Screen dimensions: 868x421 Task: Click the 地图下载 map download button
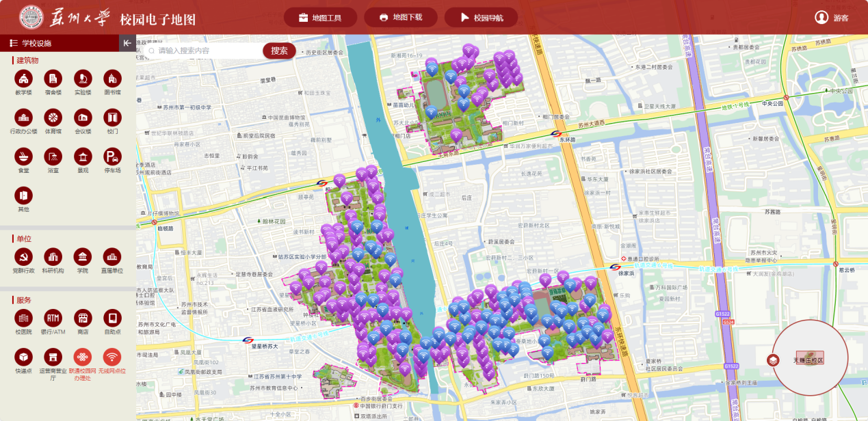[x=400, y=17]
